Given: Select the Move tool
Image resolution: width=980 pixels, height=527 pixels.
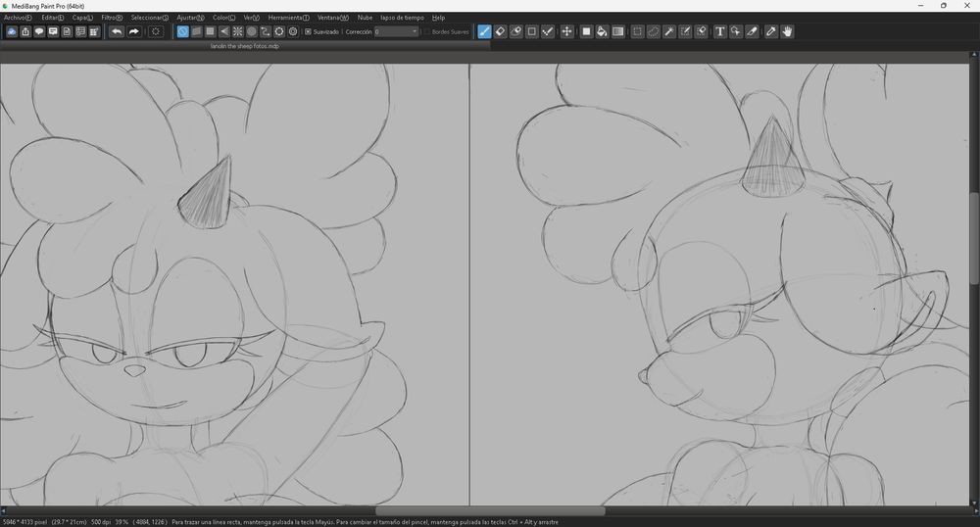Looking at the screenshot, I should tap(566, 31).
